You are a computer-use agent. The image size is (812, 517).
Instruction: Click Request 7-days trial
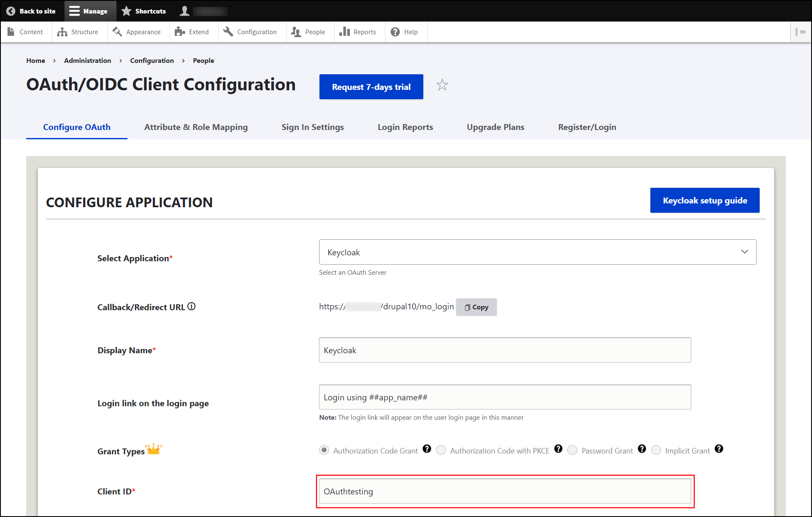click(x=371, y=87)
